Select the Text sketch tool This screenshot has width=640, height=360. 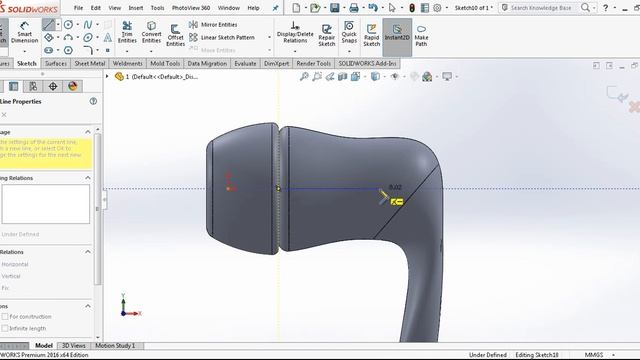(x=108, y=38)
